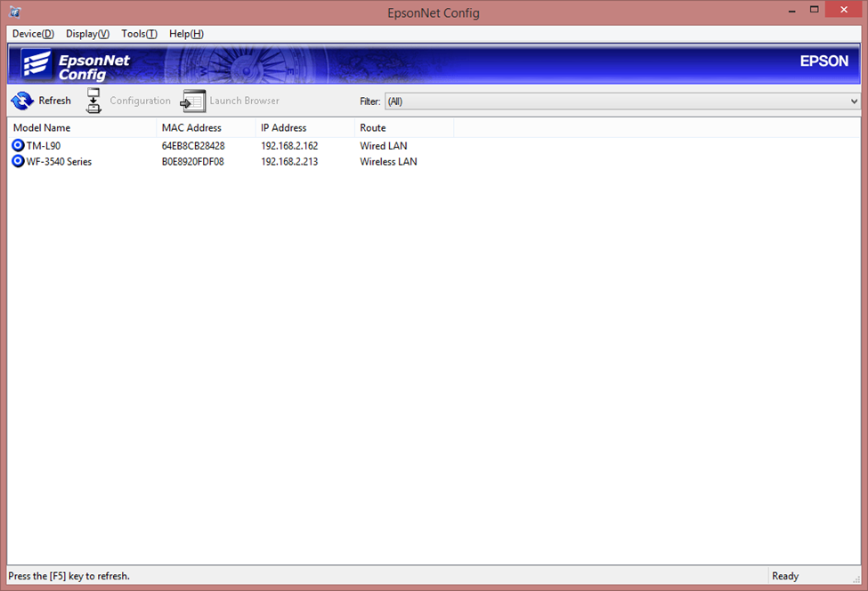Click the Refresh arrows icon
This screenshot has height=591, width=868.
click(x=22, y=101)
